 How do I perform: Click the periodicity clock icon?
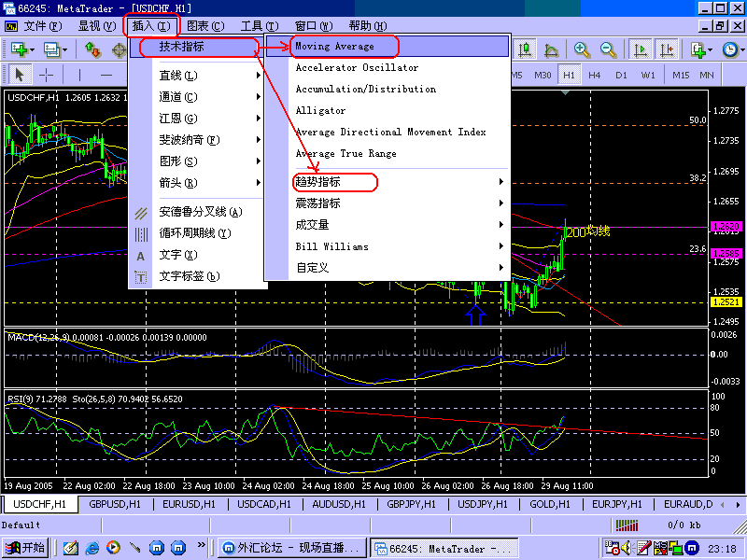click(x=729, y=49)
